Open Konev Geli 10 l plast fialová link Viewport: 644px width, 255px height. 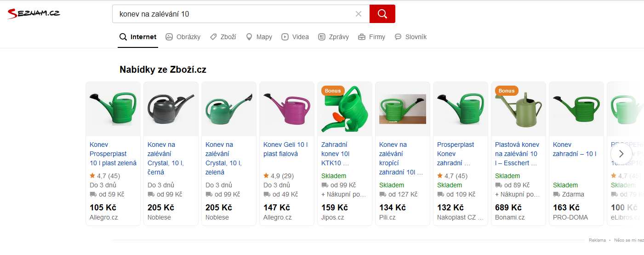285,149
